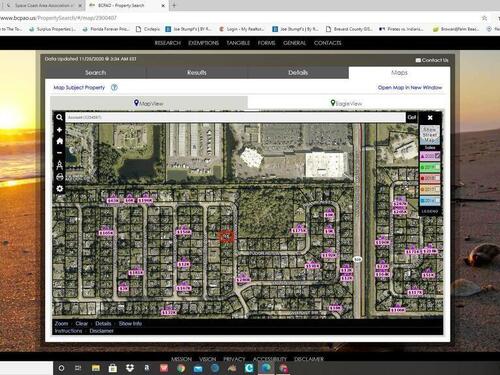The width and height of the screenshot is (500, 375).
Task: Open Chrome from the taskbar
Action: (181, 368)
